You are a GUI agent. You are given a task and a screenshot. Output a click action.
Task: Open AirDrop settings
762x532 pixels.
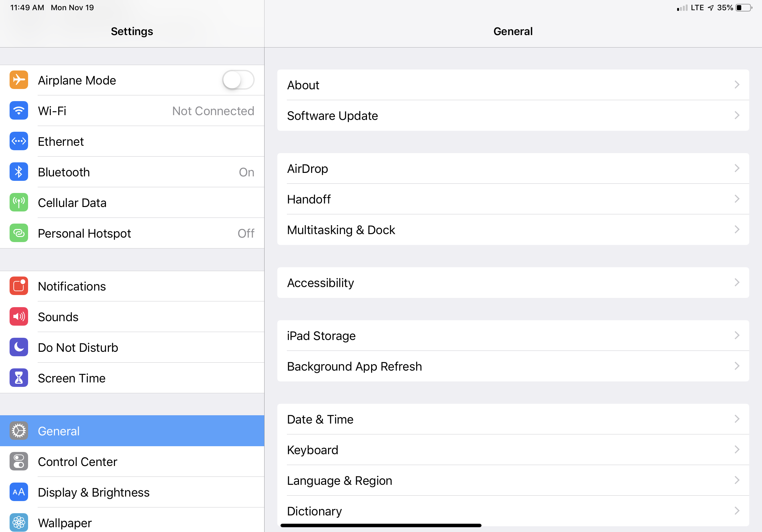(x=513, y=168)
